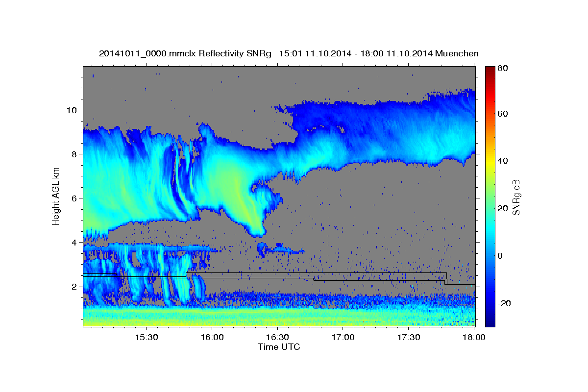
Task: Click the height tick label 10
Action: [72, 110]
